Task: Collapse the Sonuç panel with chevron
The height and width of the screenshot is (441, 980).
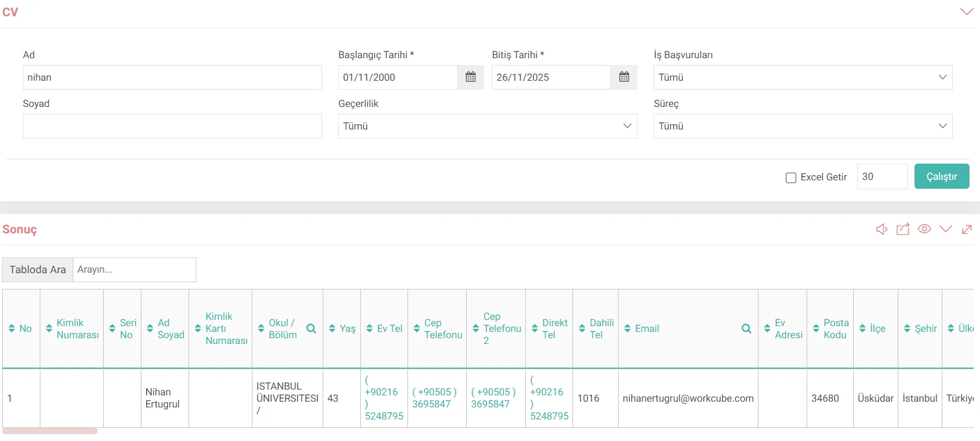Action: pyautogui.click(x=945, y=229)
